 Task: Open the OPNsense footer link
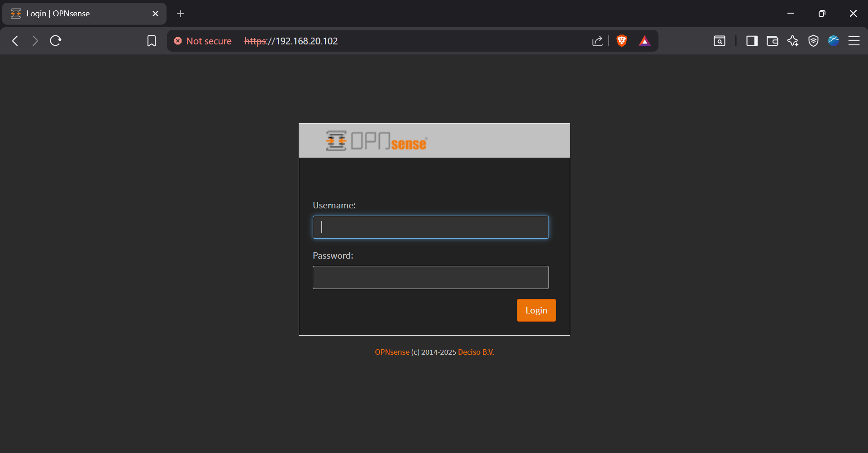392,352
